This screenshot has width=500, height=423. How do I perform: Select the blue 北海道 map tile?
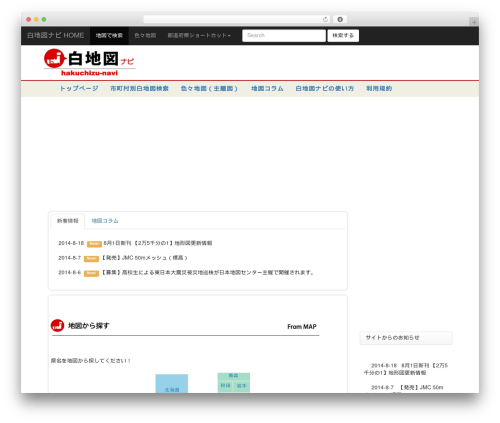(172, 384)
